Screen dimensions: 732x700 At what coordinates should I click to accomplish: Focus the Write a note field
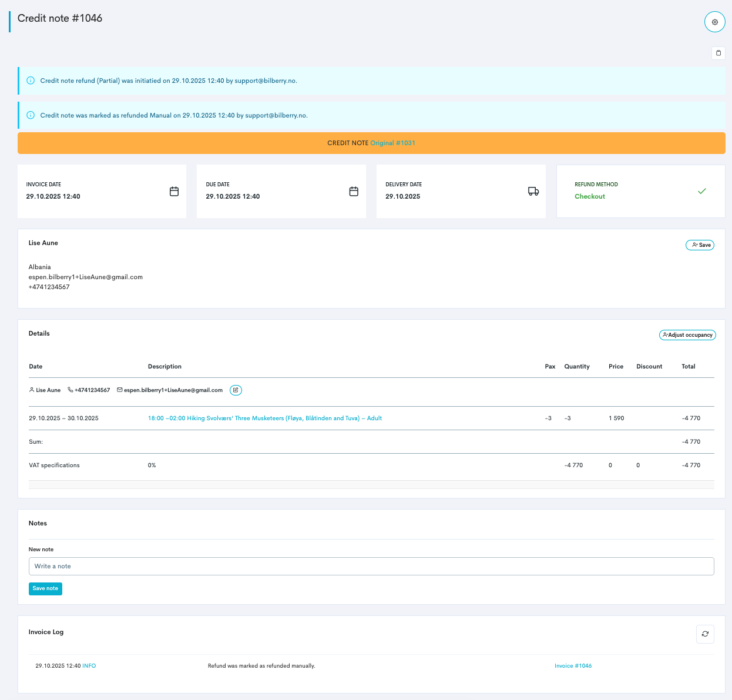point(371,567)
